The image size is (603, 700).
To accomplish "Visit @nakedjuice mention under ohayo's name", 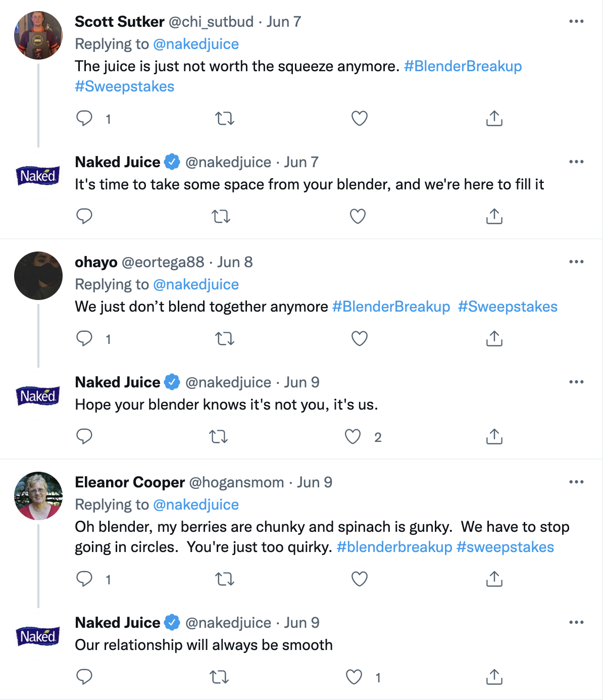I will pos(195,284).
